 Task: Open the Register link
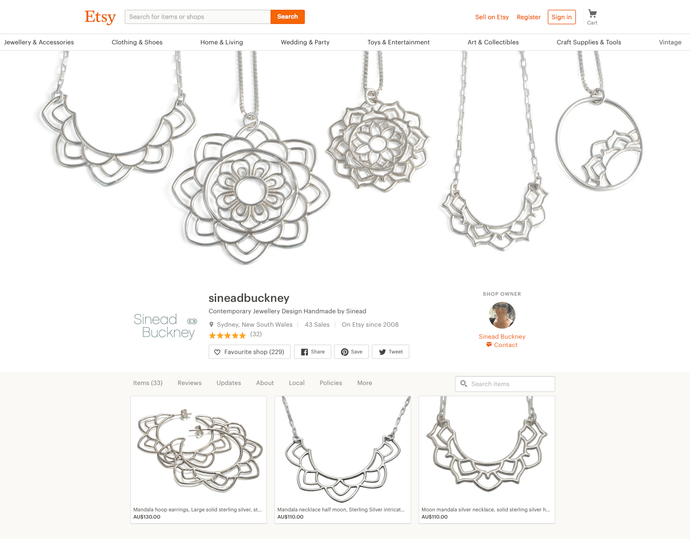click(529, 17)
